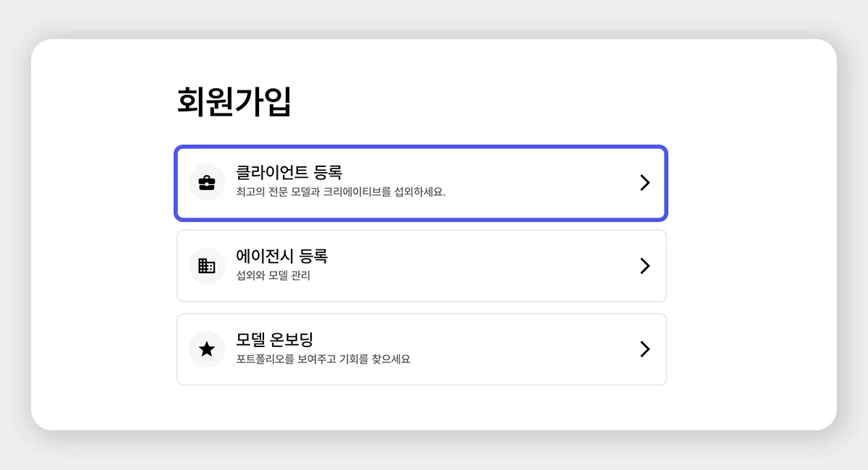Click the portfolio description under 모델 온보딩
The image size is (868, 470).
[323, 359]
